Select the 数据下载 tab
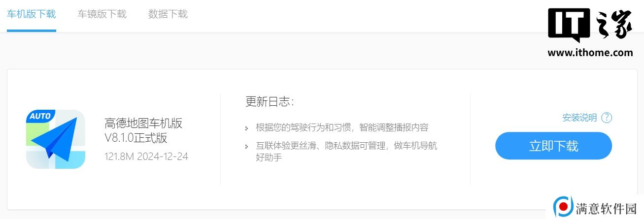 click(x=168, y=14)
